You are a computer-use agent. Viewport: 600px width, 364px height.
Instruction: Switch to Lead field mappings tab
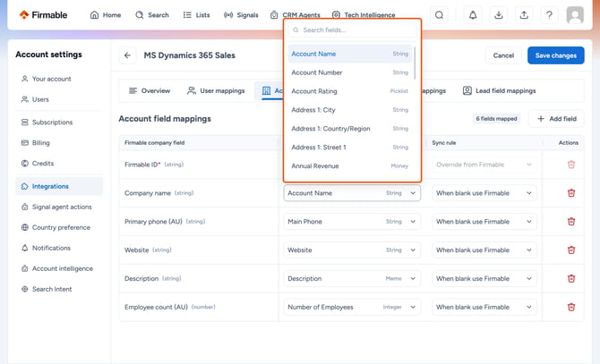tap(500, 91)
